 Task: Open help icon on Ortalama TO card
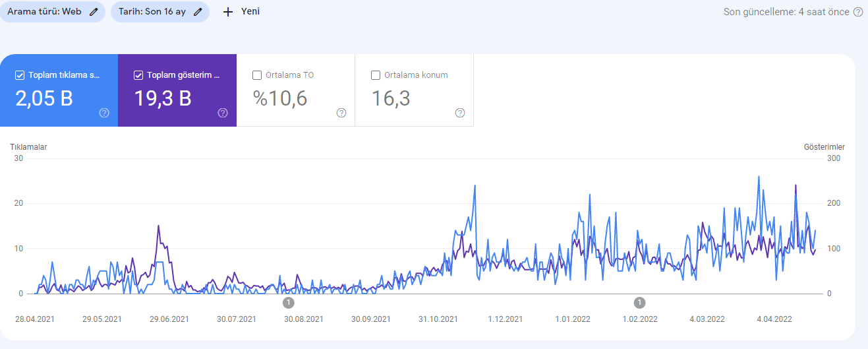tap(341, 113)
